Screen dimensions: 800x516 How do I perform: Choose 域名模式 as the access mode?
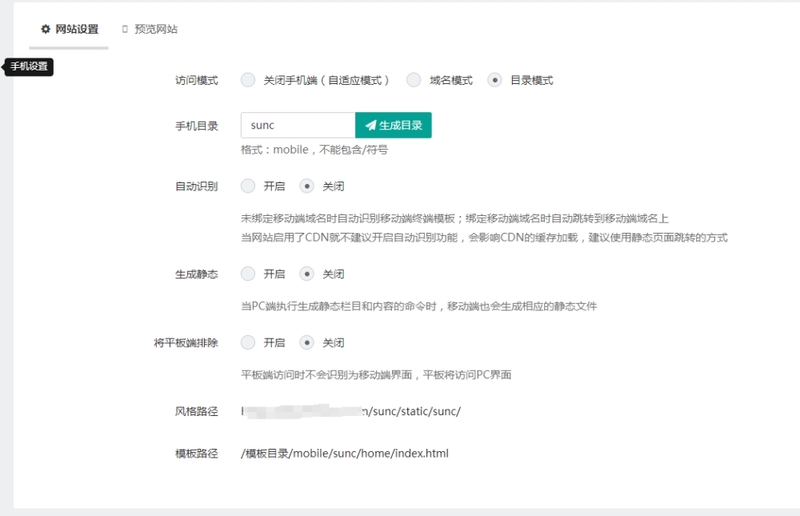(413, 80)
